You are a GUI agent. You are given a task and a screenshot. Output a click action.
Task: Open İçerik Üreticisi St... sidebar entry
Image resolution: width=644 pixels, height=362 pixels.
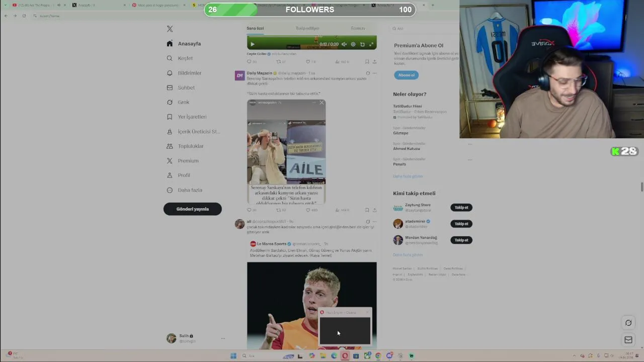coord(193,132)
